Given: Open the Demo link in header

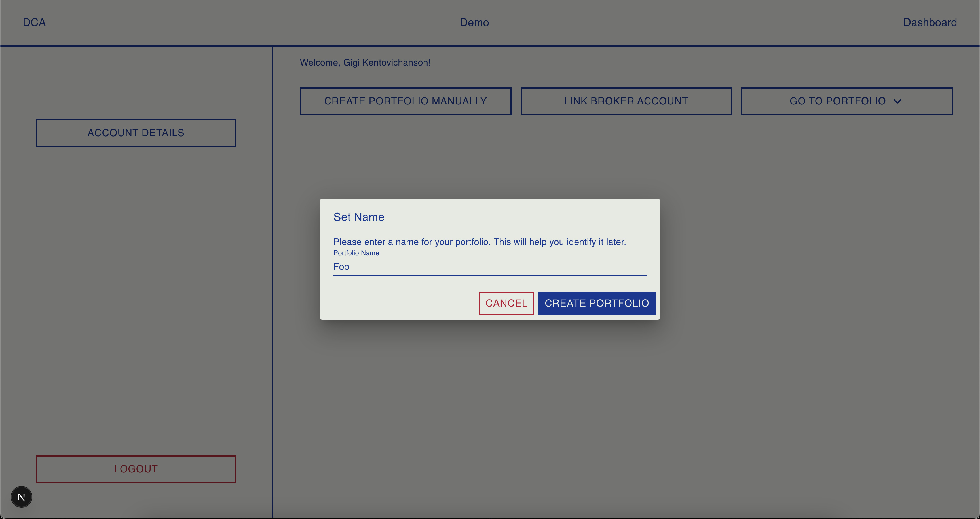Looking at the screenshot, I should tap(474, 22).
